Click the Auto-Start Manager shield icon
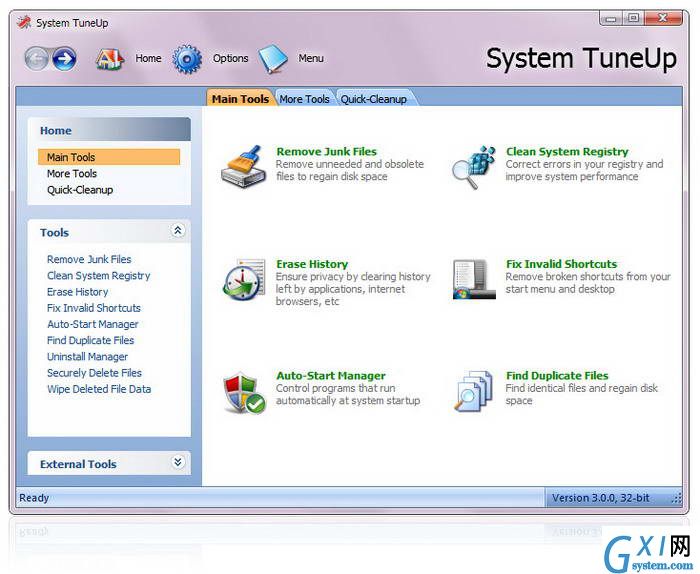The height and width of the screenshot is (574, 700). click(244, 392)
